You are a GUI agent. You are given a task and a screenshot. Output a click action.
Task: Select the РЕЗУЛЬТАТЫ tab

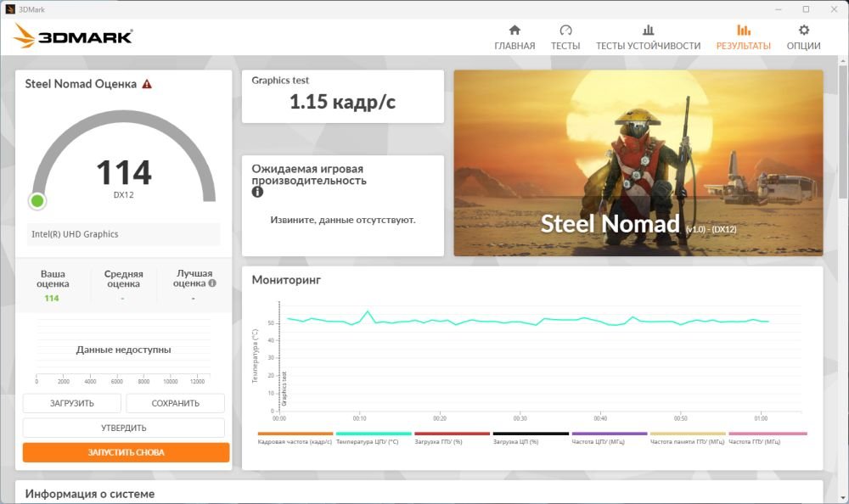tap(744, 37)
